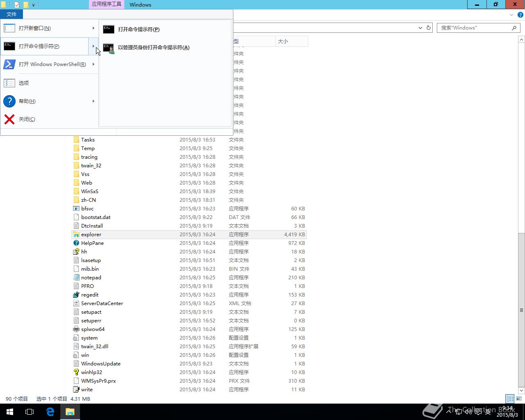
Task: Select the hh application icon
Action: point(76,252)
